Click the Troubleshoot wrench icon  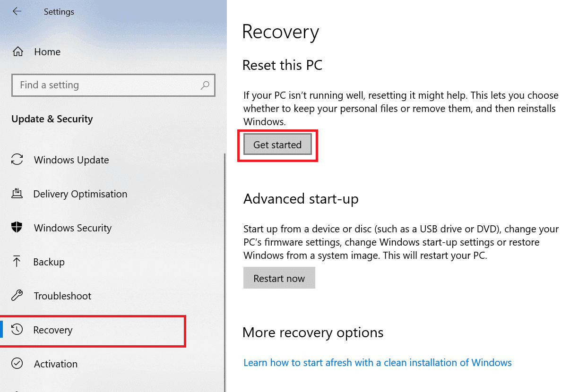(x=17, y=296)
